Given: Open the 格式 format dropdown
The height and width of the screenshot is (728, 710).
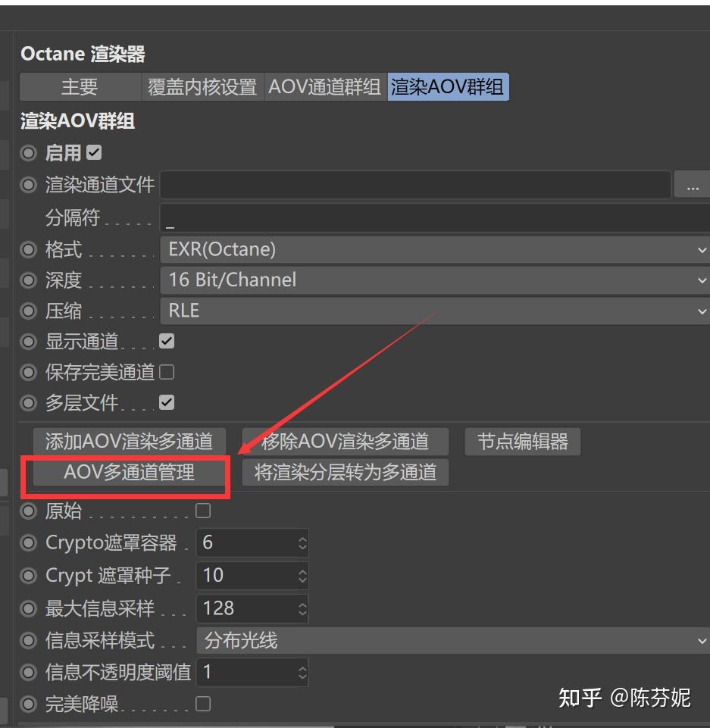Looking at the screenshot, I should tap(432, 250).
